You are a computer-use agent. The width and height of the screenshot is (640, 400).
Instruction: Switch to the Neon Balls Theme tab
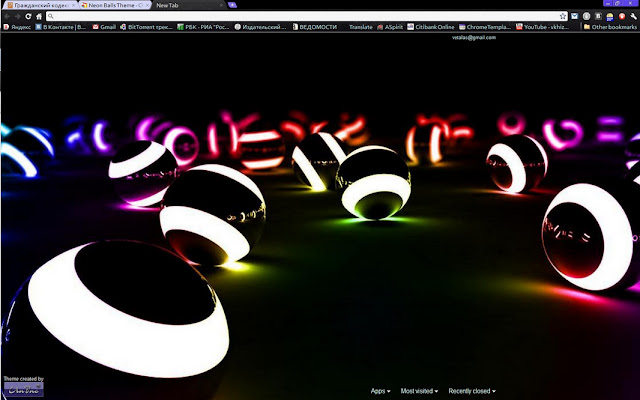click(115, 5)
